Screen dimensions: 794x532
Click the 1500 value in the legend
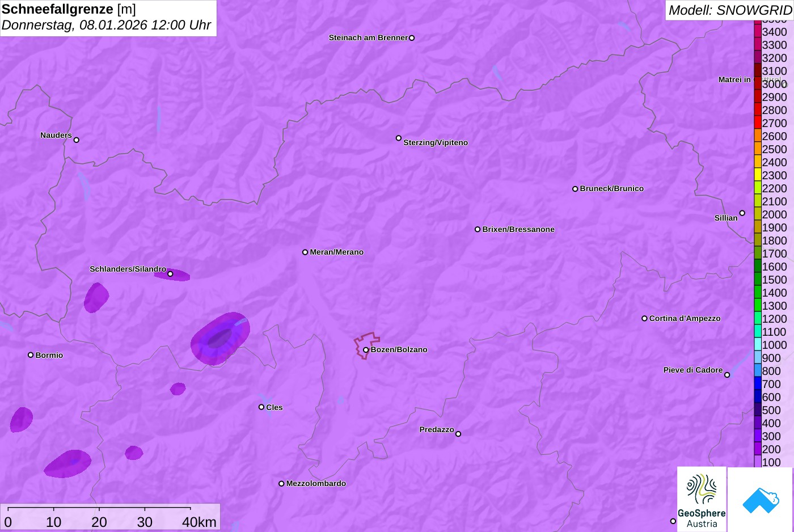tap(774, 280)
